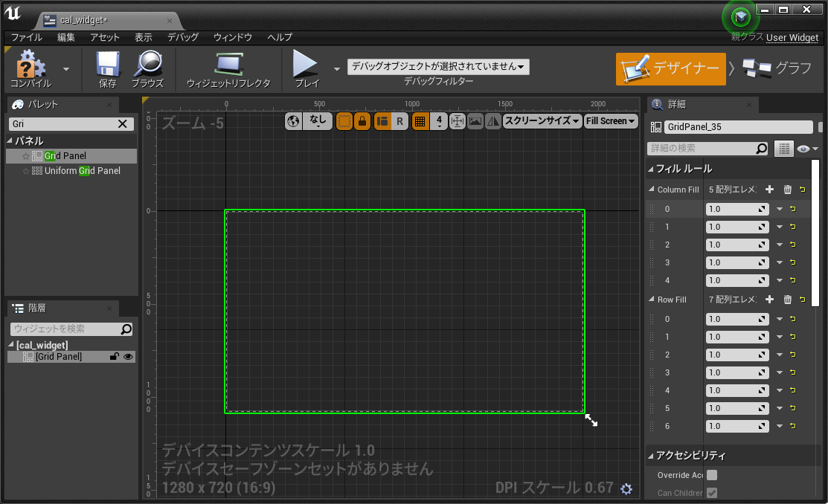Open the デバッグ menu

pyautogui.click(x=183, y=37)
